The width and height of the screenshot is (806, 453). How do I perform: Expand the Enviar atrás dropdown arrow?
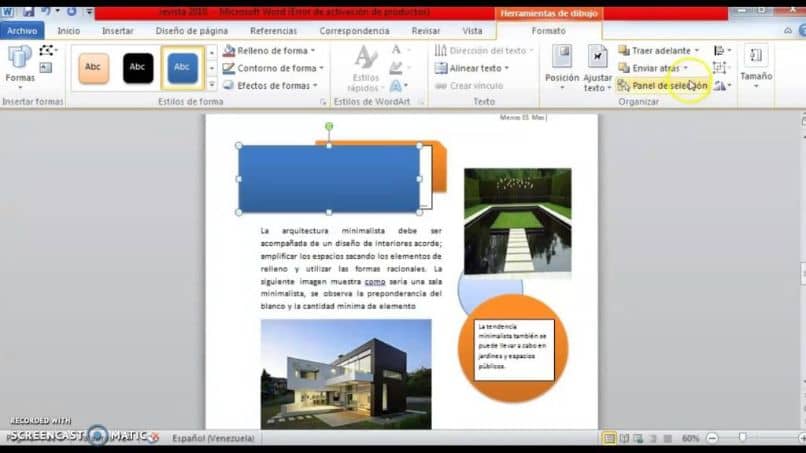(685, 68)
